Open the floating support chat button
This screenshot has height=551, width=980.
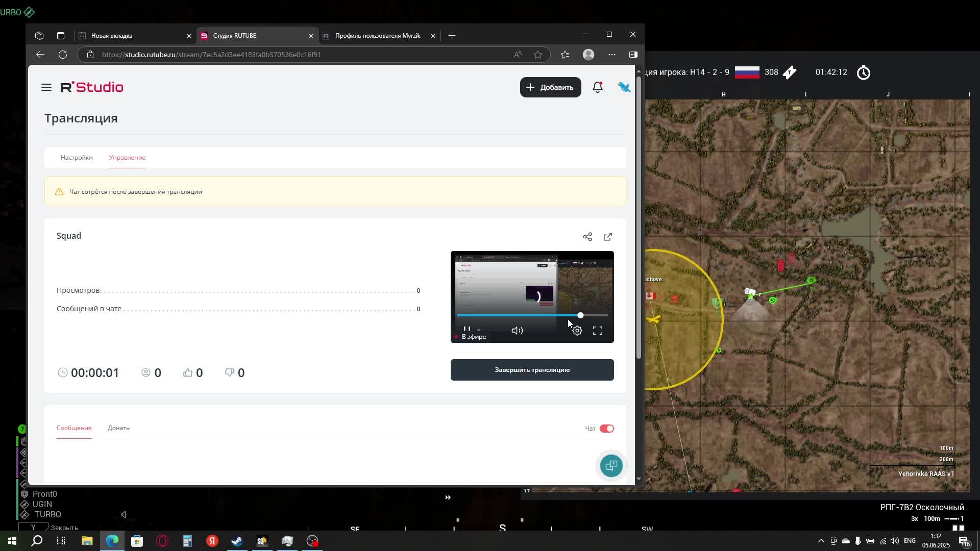611,465
